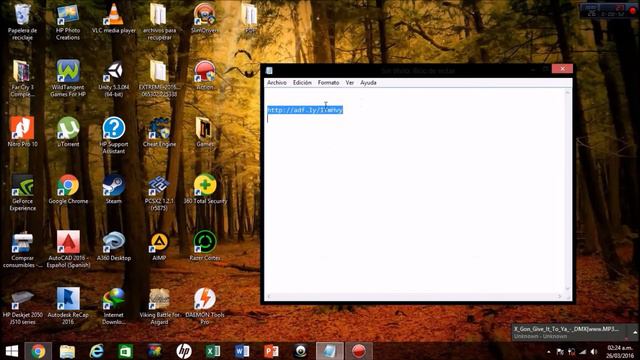Screen dimensions: 640x360
Task: Close the Notepad window
Action: (562, 69)
